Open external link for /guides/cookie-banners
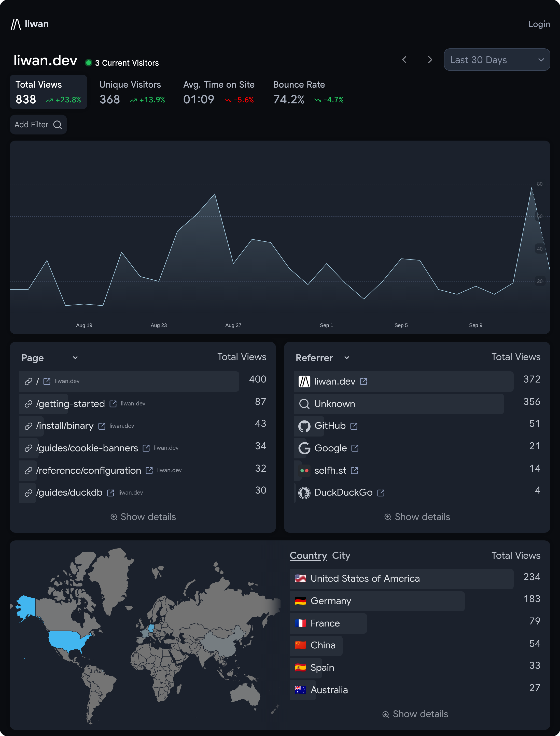The width and height of the screenshot is (560, 736). (x=146, y=448)
